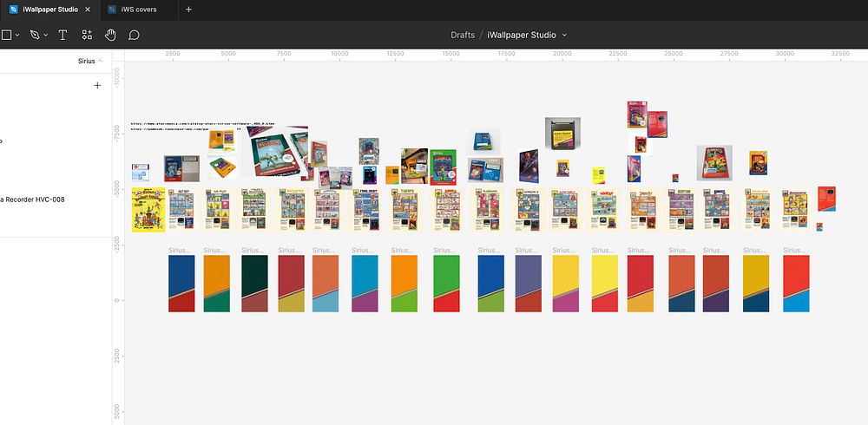
Task: Select the dark green and brown cover frame
Action: tap(254, 284)
